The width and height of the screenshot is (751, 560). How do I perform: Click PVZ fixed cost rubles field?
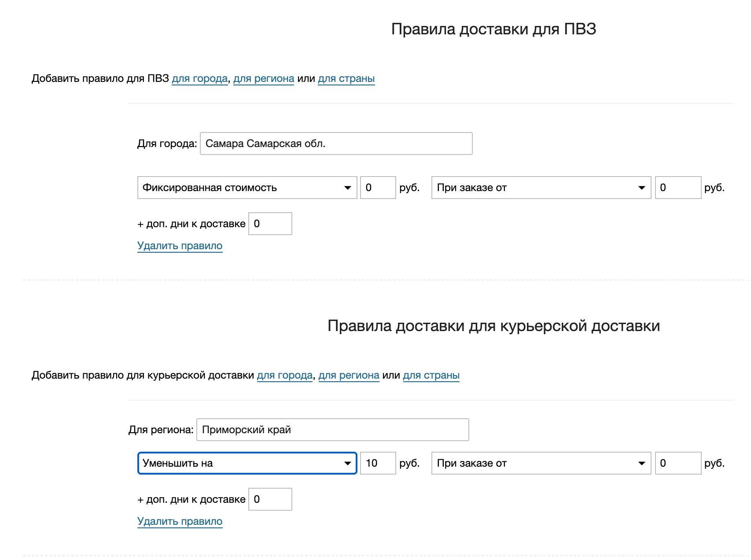coord(378,188)
